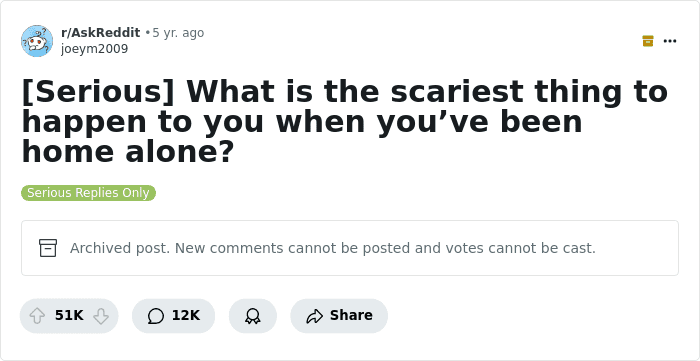
Task: Click the Serious Replies Only flair
Action: click(88, 193)
